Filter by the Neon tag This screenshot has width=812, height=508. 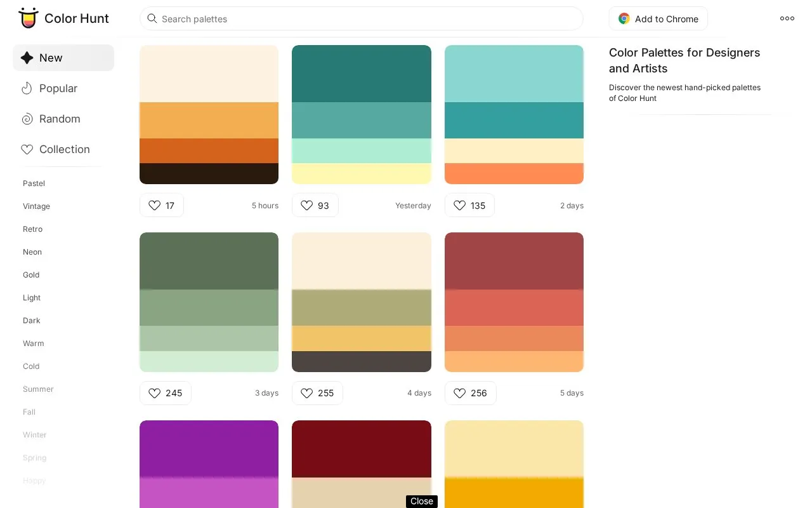tap(32, 252)
